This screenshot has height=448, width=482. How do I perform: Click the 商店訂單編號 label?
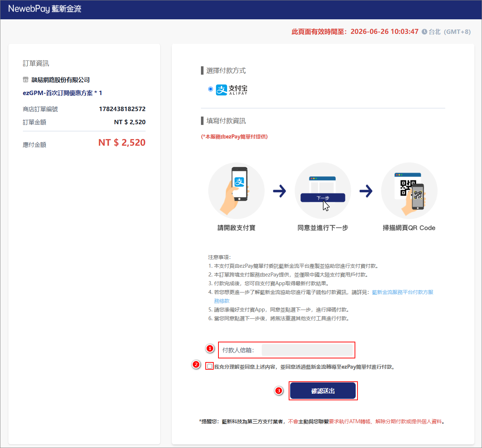[x=40, y=109]
